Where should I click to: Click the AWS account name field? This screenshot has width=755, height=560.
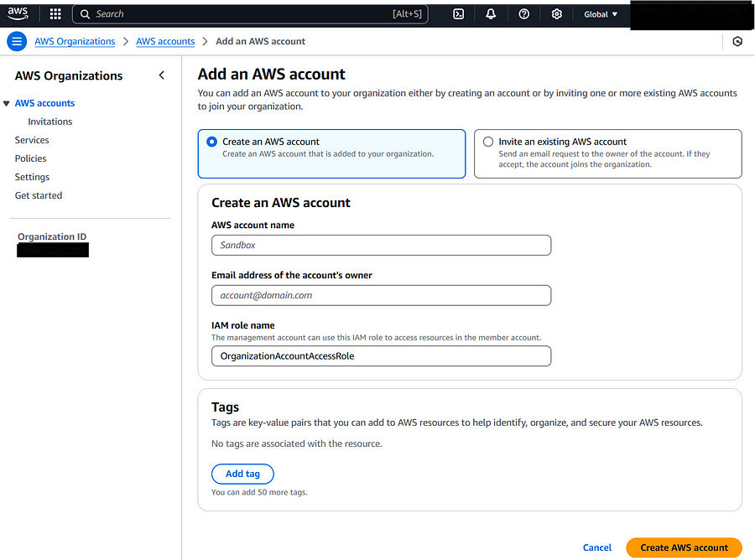(x=382, y=246)
